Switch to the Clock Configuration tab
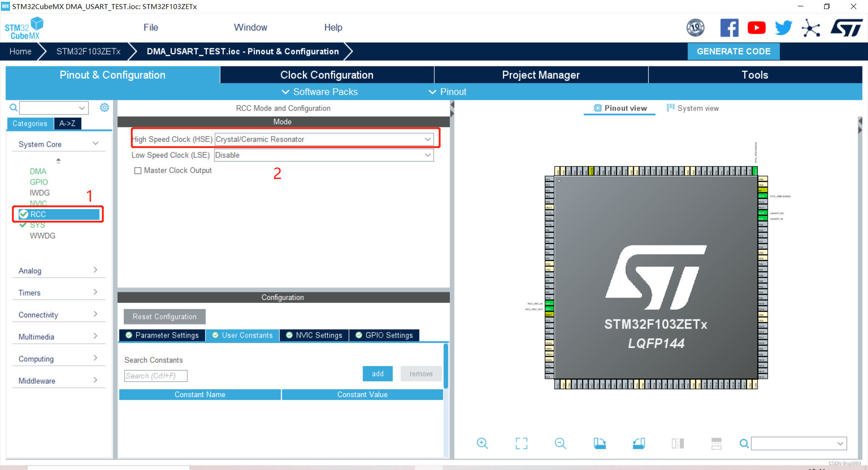 coord(326,75)
